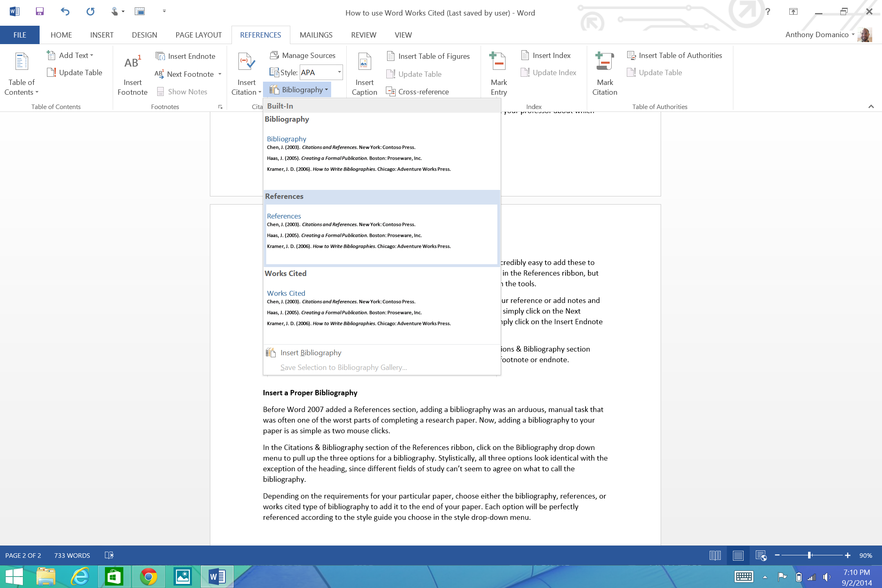Image resolution: width=882 pixels, height=588 pixels.
Task: Switch to Web Layout view icon
Action: 761,555
